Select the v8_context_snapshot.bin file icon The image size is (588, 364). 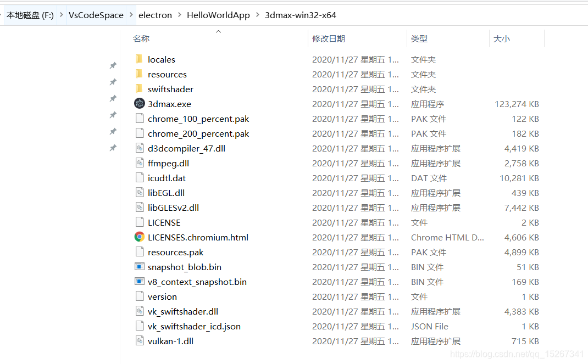tap(140, 281)
